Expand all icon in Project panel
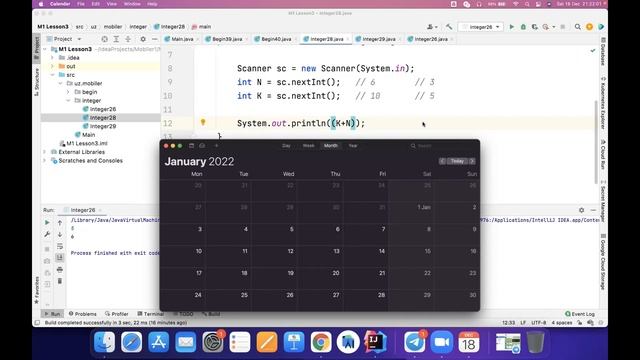Screen dimensions: 640x360 (116, 39)
